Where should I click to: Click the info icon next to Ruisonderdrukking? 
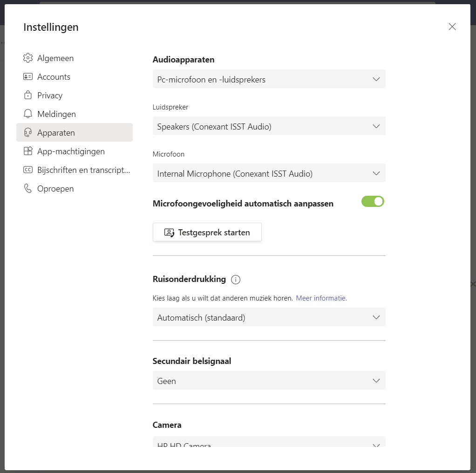[236, 280]
